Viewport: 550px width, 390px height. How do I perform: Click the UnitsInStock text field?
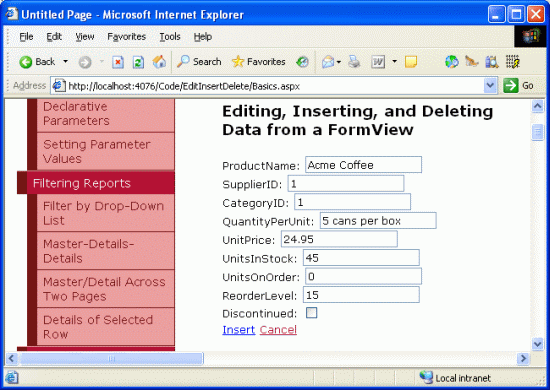click(361, 258)
